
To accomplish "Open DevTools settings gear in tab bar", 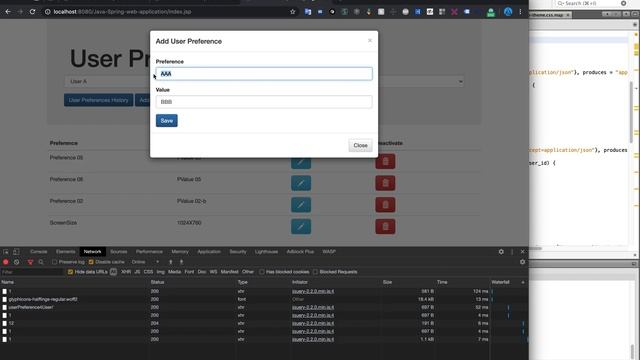I will (x=501, y=252).
